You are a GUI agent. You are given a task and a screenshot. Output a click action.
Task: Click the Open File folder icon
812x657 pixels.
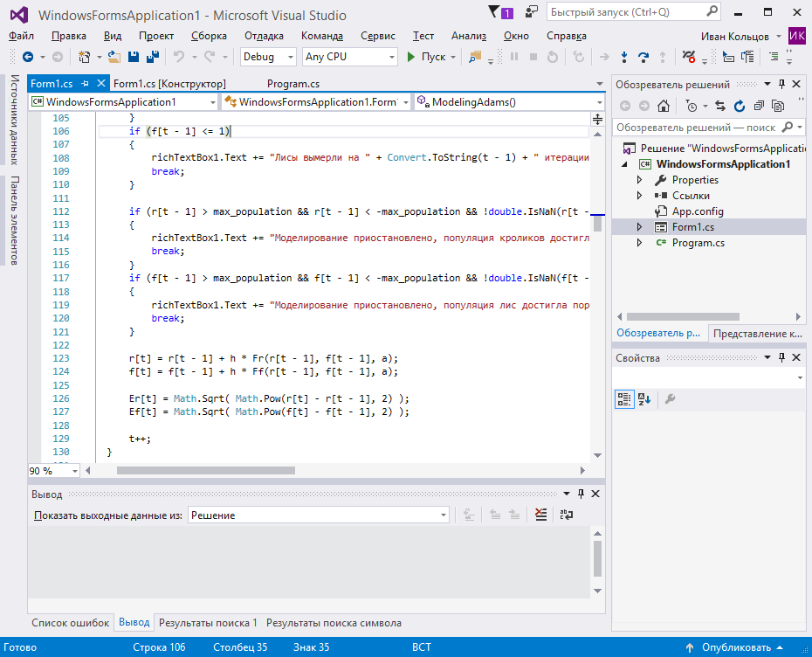click(114, 57)
